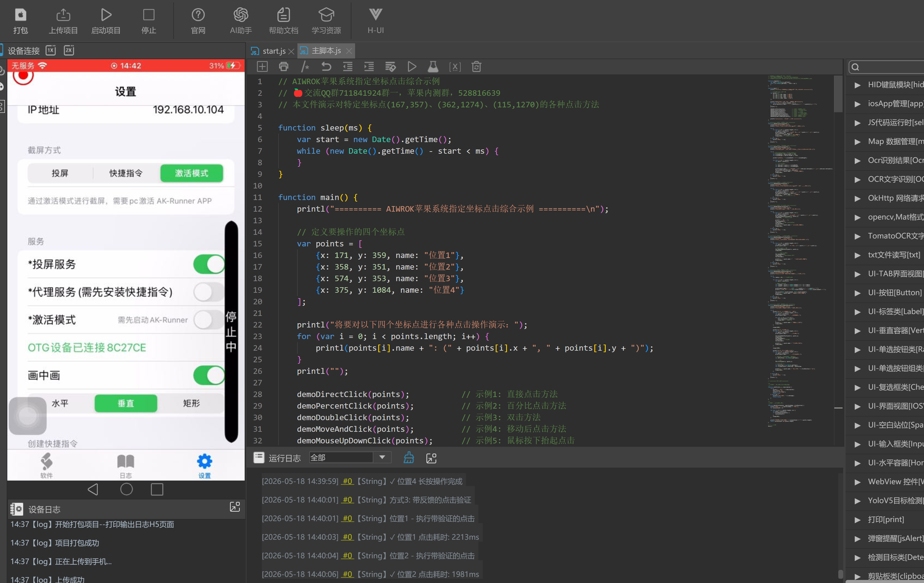Screen dimensions: 924x583
Task: Open the AI助手 assistant
Action: [x=241, y=21]
